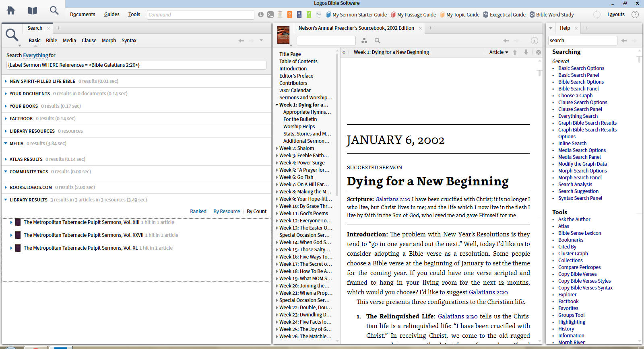Click the download updates circle icon
The image size is (644, 349).
pos(261,14)
